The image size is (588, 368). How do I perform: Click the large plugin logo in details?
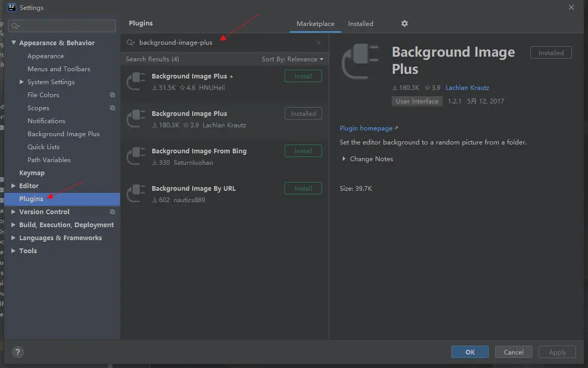click(360, 61)
